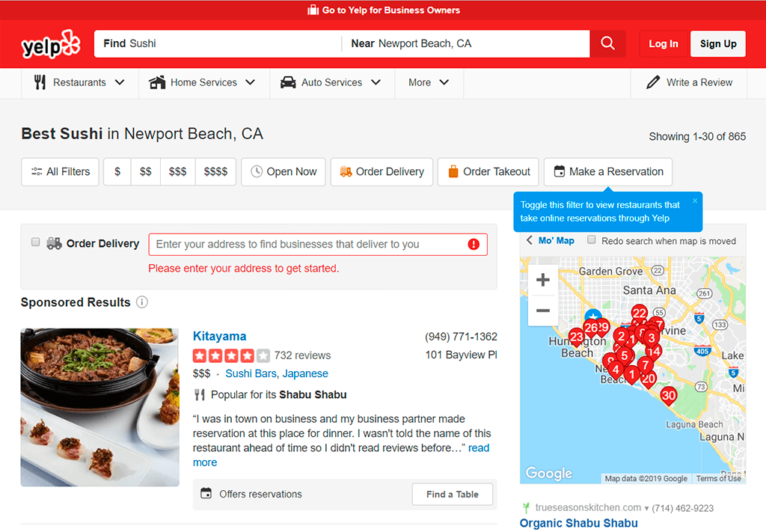Viewport: 766px width, 532px height.
Task: Enable Redo search when map is moved
Action: click(x=591, y=240)
